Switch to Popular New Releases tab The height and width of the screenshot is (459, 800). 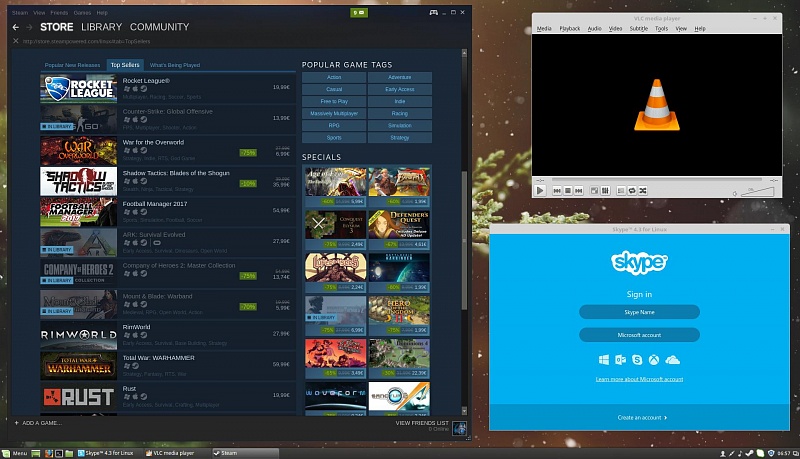tap(73, 65)
